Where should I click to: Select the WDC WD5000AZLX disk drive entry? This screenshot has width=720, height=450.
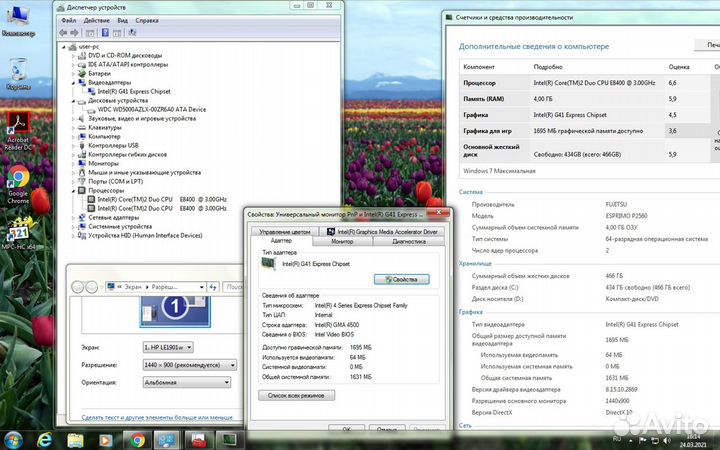(152, 109)
